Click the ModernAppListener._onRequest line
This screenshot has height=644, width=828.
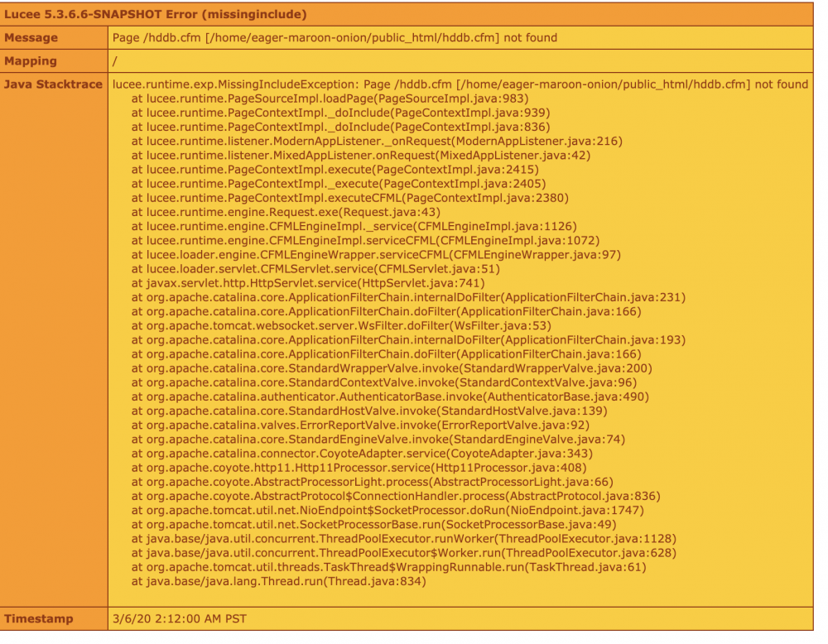coord(377,142)
